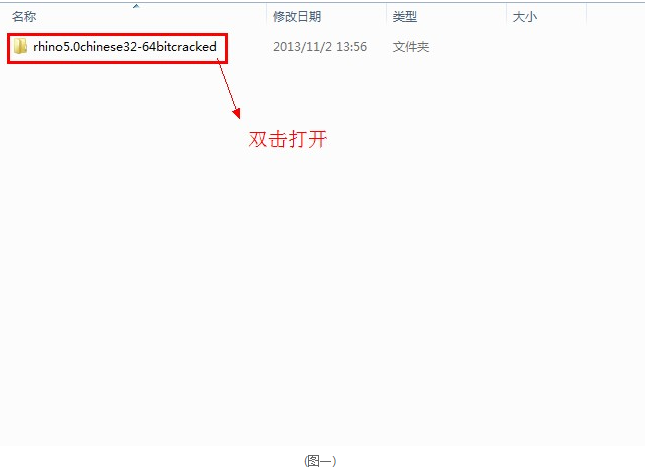Click the sort arrow above 名称 column
653x475 pixels.
[136, 6]
